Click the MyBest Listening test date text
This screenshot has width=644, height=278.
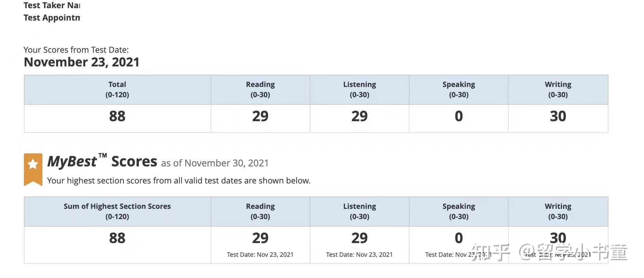pos(359,255)
